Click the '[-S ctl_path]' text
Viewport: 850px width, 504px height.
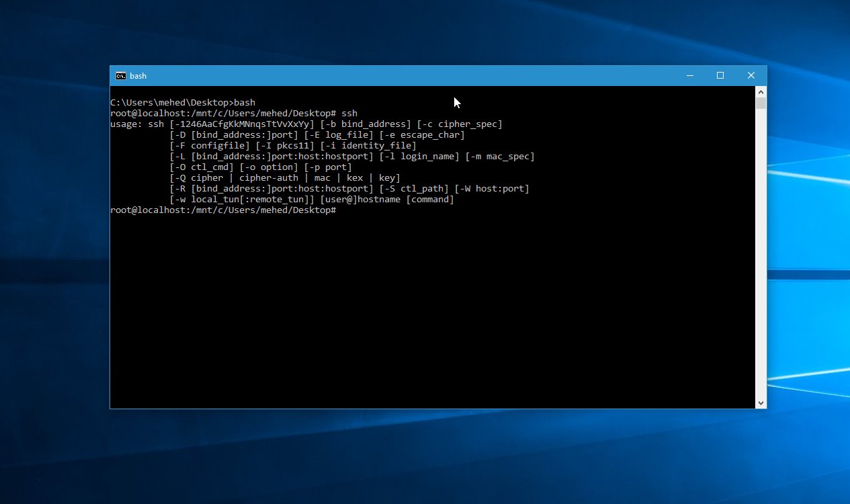click(414, 189)
